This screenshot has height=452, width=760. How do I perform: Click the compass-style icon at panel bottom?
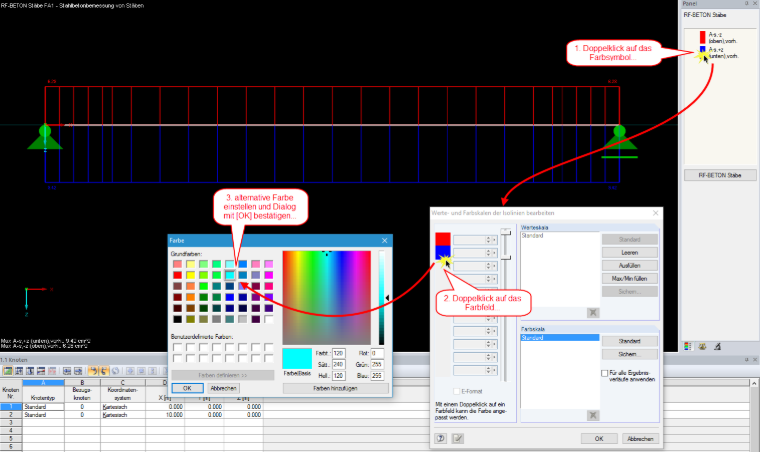718,346
